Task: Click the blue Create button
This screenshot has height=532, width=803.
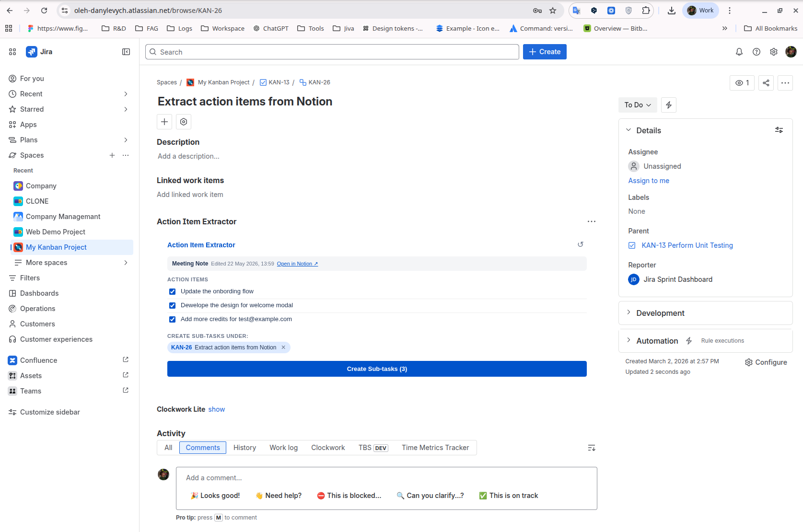Action: 545,52
